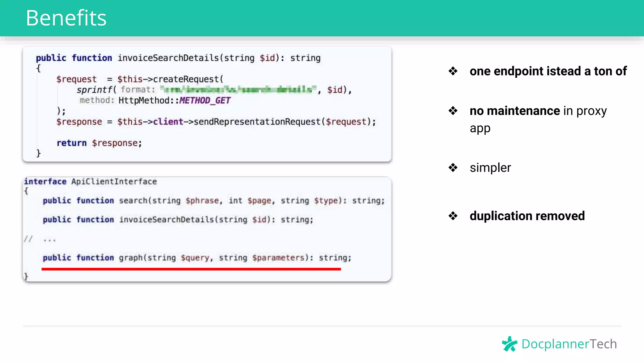
Task: Click the ApiClientInterface code snippet image
Action: [207, 229]
